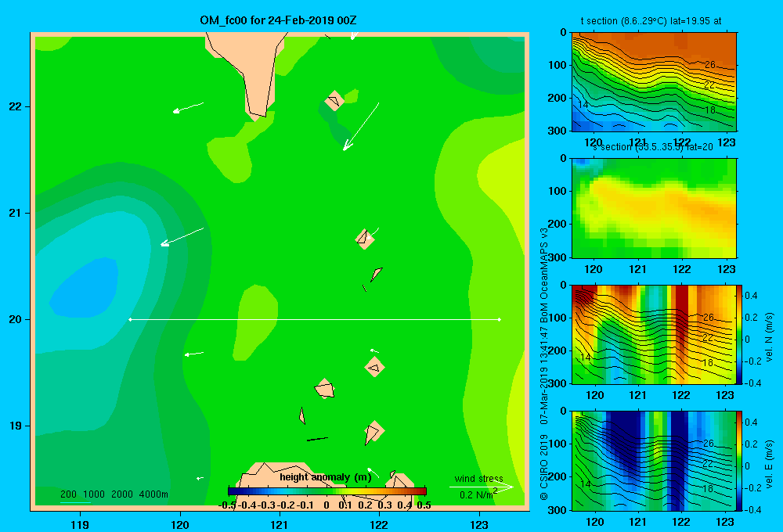Click depth label 200 on the vel. E section

point(557,476)
